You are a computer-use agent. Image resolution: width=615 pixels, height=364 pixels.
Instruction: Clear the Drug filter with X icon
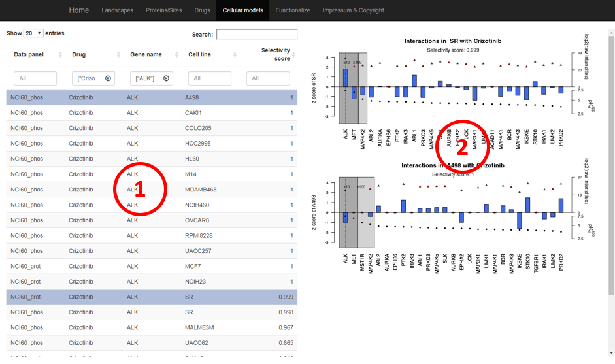108,78
